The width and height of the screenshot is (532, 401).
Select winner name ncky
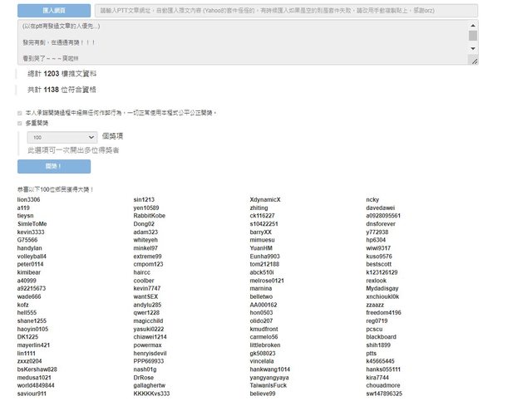tap(372, 200)
